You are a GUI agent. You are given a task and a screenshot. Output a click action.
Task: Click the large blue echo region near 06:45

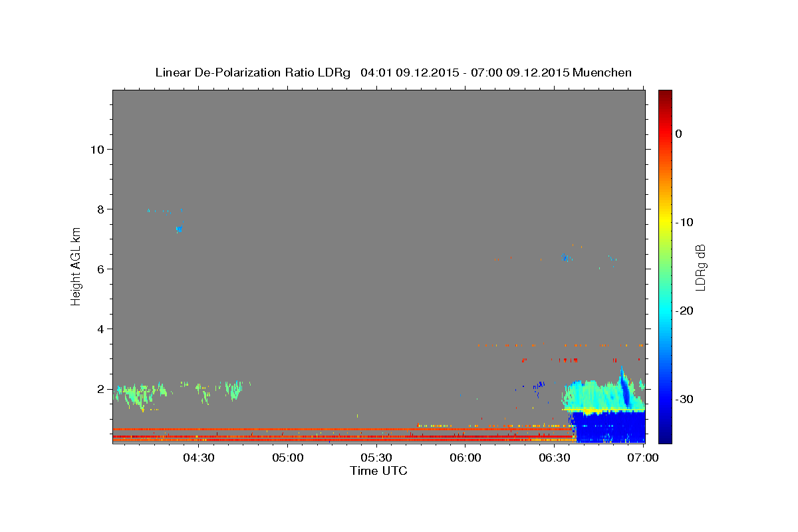click(608, 428)
